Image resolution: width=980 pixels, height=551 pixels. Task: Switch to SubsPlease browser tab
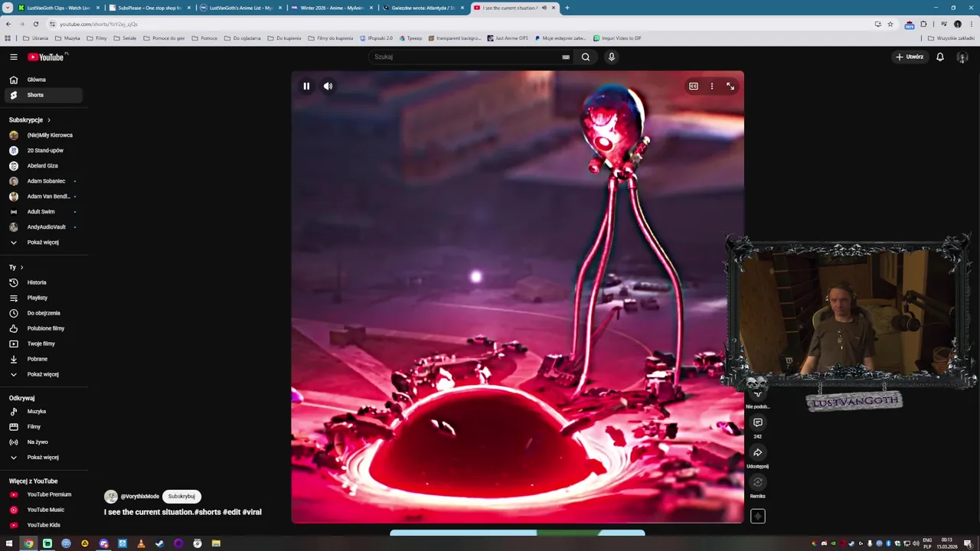pos(150,8)
